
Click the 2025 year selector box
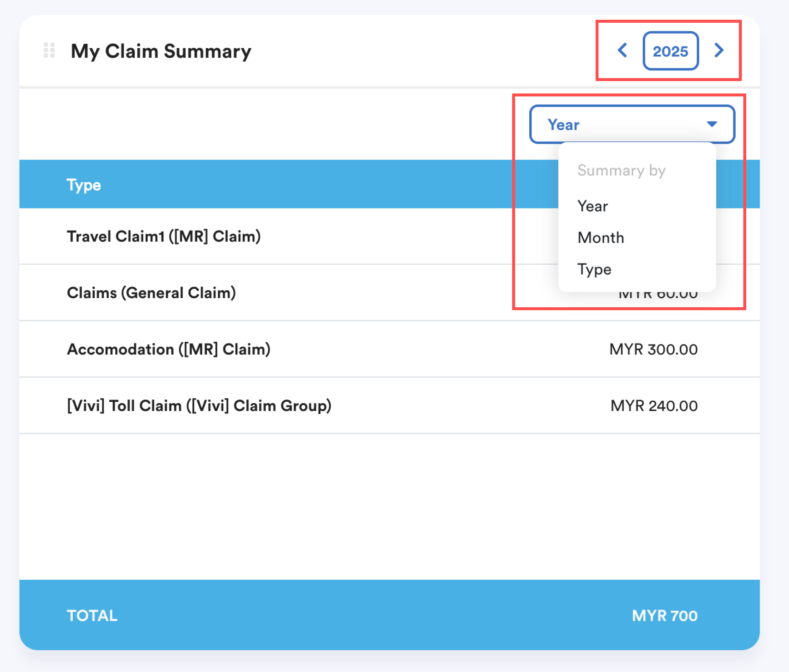coord(670,51)
